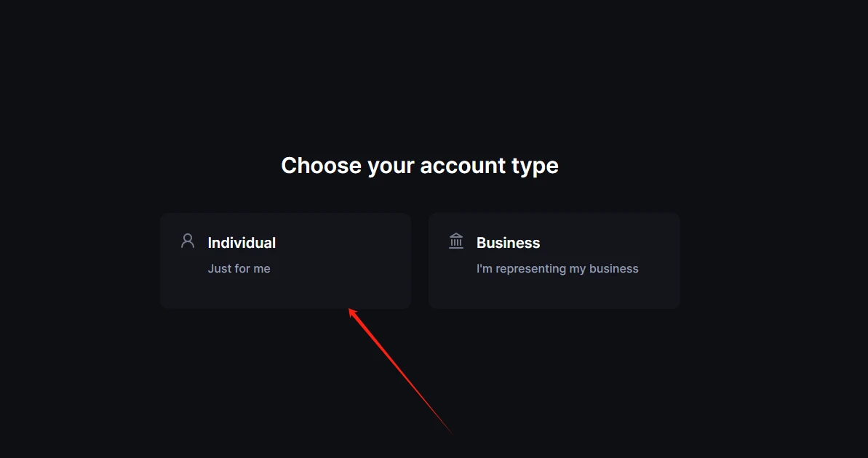Screen dimensions: 868x458
Task: Click the word "Choose" in the page heading
Action: 321,166
